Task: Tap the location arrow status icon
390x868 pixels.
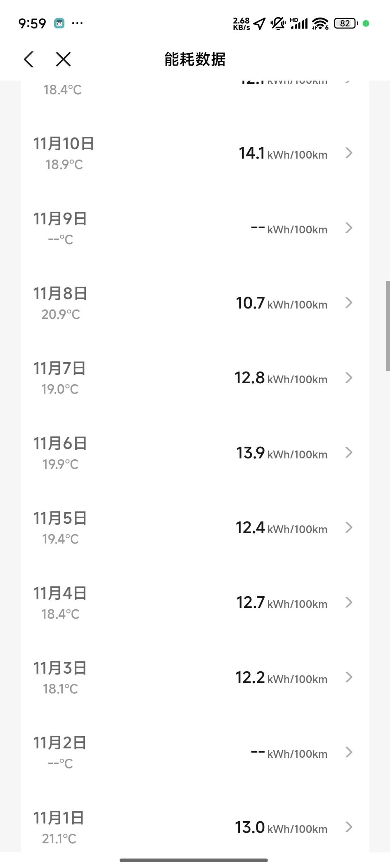Action: click(x=260, y=23)
